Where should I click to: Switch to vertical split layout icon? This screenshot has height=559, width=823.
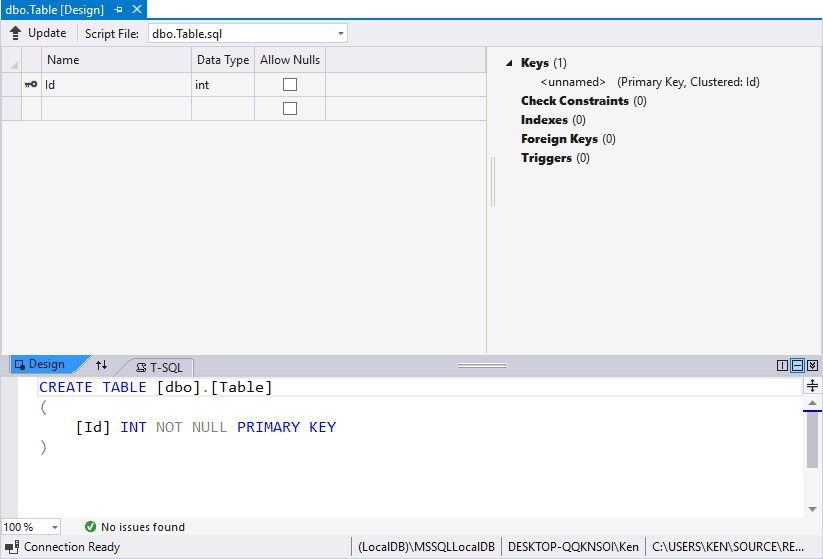(x=782, y=365)
